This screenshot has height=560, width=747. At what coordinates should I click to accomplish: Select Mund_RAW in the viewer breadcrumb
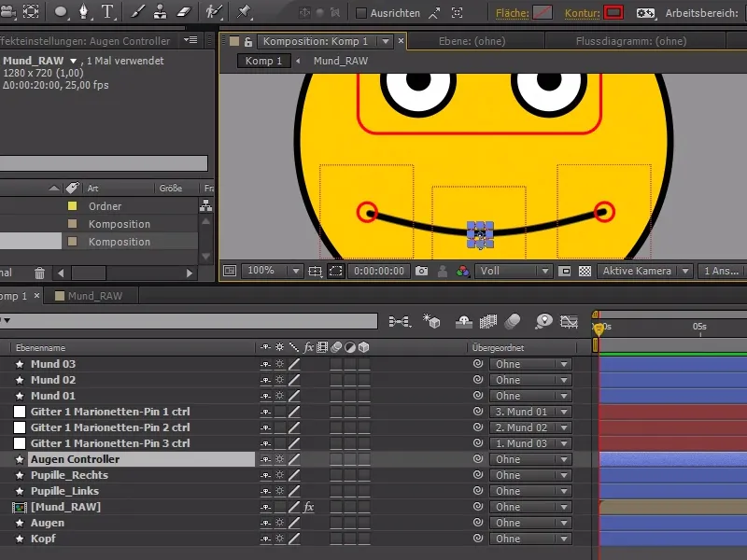tap(340, 61)
